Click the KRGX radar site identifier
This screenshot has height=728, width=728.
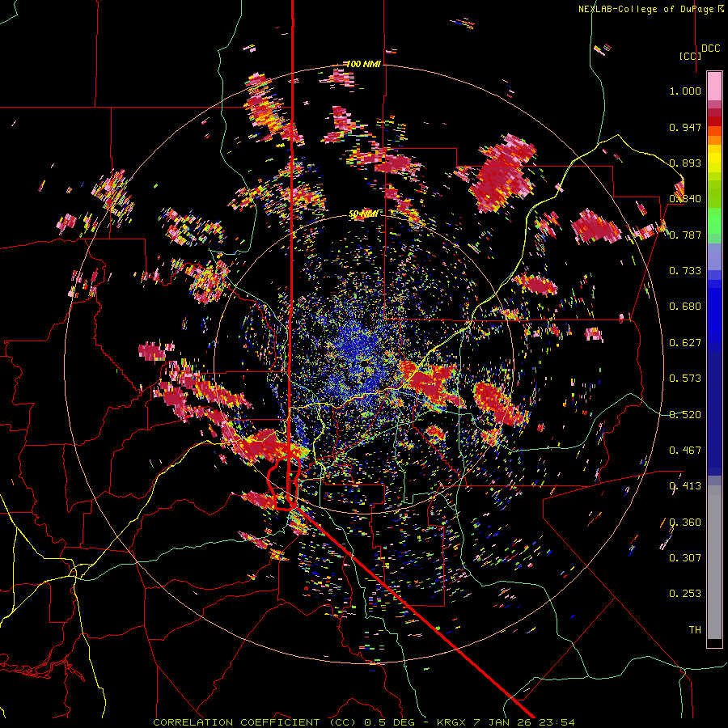pos(452,722)
